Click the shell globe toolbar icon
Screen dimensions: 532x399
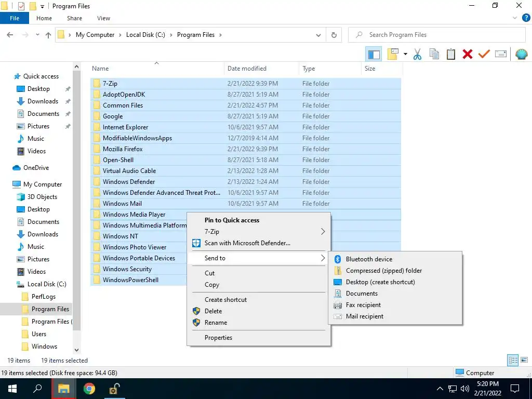point(522,54)
